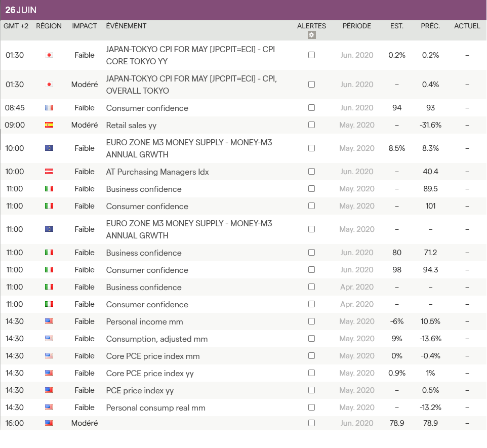Enable alert for CPI CORE TOKYO YY
The height and width of the screenshot is (448, 487).
click(x=311, y=55)
